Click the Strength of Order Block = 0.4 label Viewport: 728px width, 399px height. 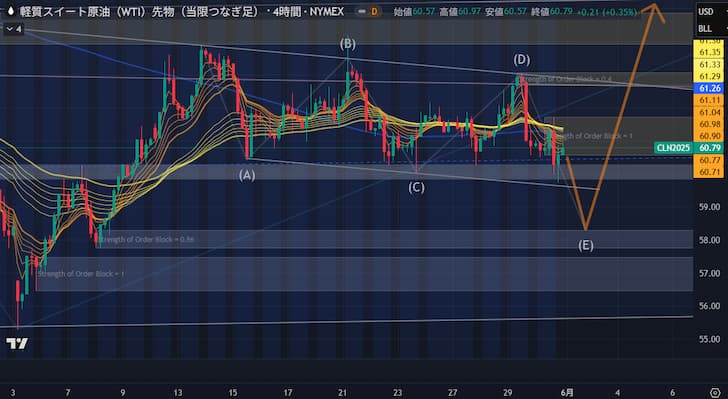(567, 79)
